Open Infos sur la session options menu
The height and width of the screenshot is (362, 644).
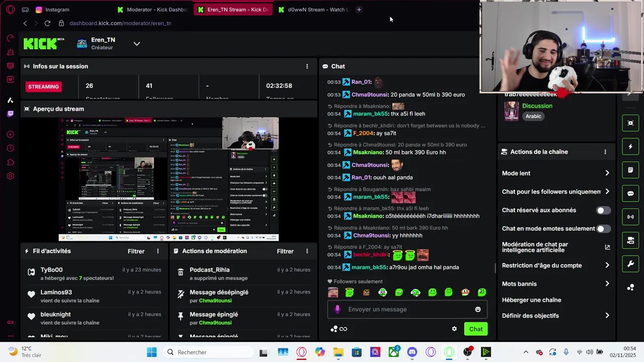click(x=307, y=66)
